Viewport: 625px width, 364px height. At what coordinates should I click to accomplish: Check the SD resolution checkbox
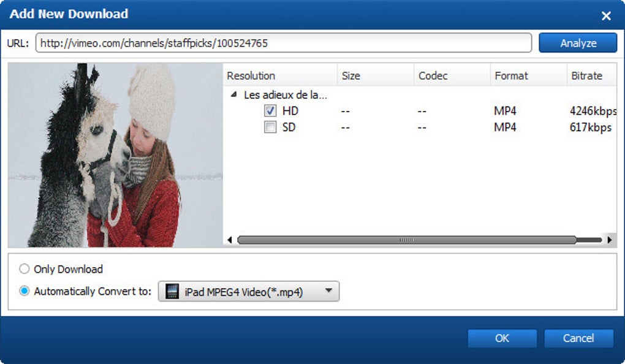270,127
